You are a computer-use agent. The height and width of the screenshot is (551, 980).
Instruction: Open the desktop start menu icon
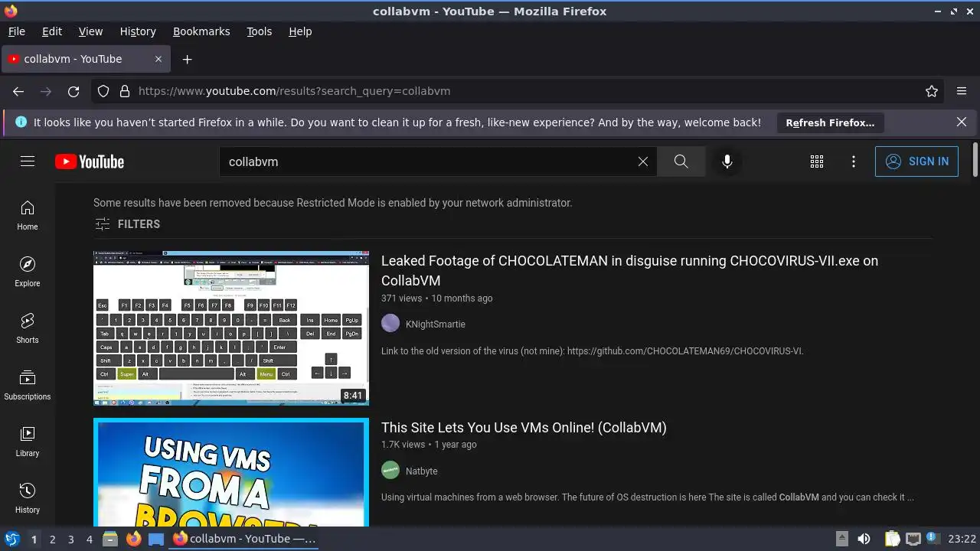(x=11, y=539)
